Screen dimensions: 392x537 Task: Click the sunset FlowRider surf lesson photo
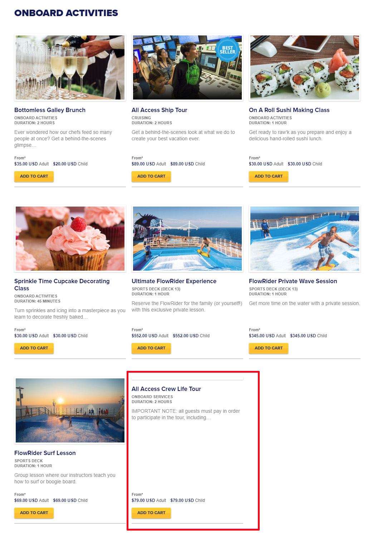(x=70, y=411)
